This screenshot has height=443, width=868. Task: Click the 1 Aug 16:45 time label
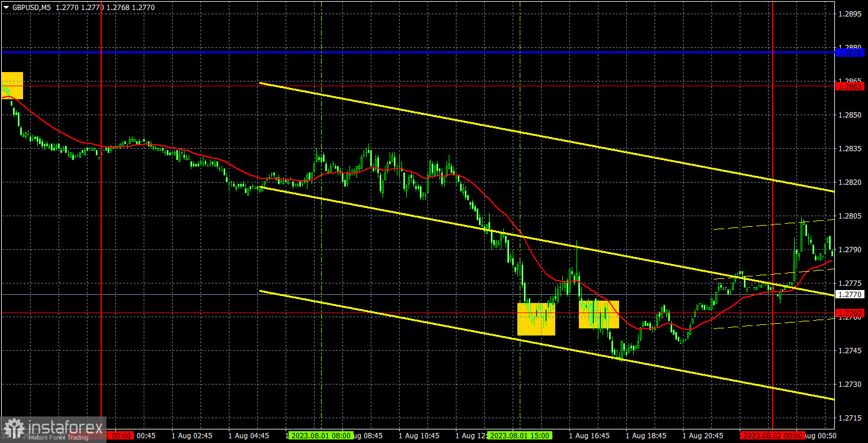coord(589,435)
